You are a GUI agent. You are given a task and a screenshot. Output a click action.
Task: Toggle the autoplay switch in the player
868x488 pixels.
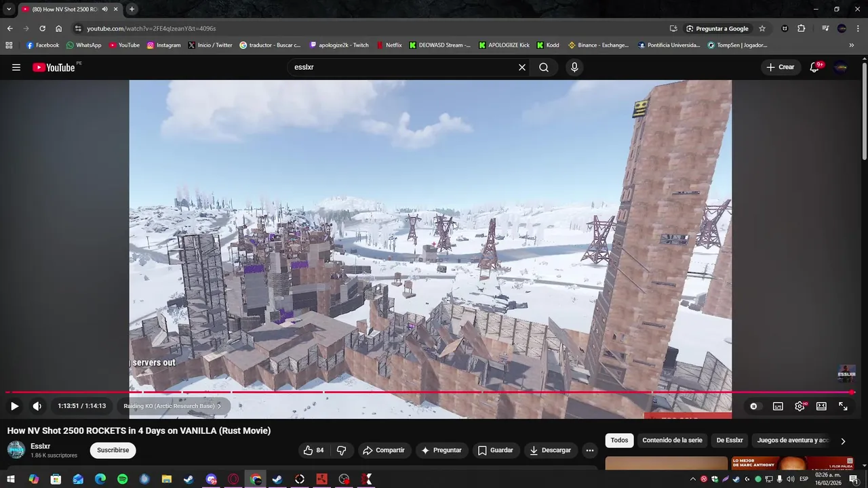(753, 406)
